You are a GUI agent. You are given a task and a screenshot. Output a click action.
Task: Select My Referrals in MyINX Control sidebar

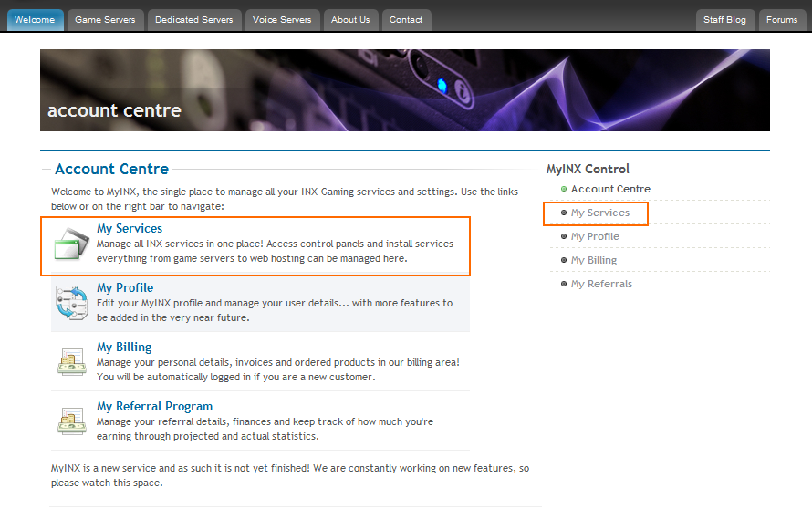pos(602,284)
